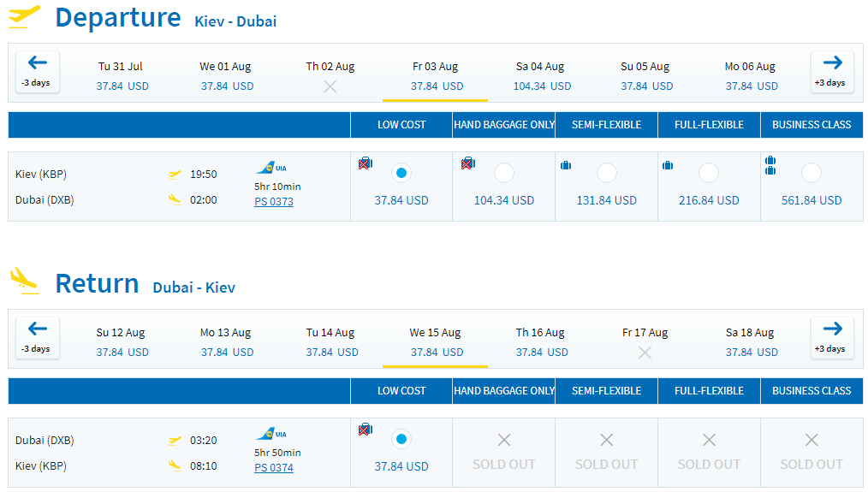This screenshot has height=492, width=868.
Task: Go back 3 days in Departure dates
Action: (x=37, y=72)
